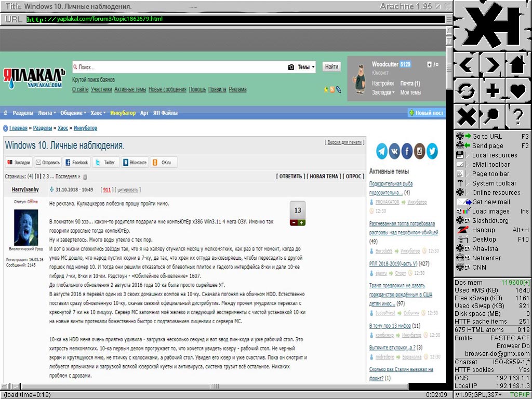
Task: Open ЯП Файлы in navbar
Action: pyautogui.click(x=165, y=113)
